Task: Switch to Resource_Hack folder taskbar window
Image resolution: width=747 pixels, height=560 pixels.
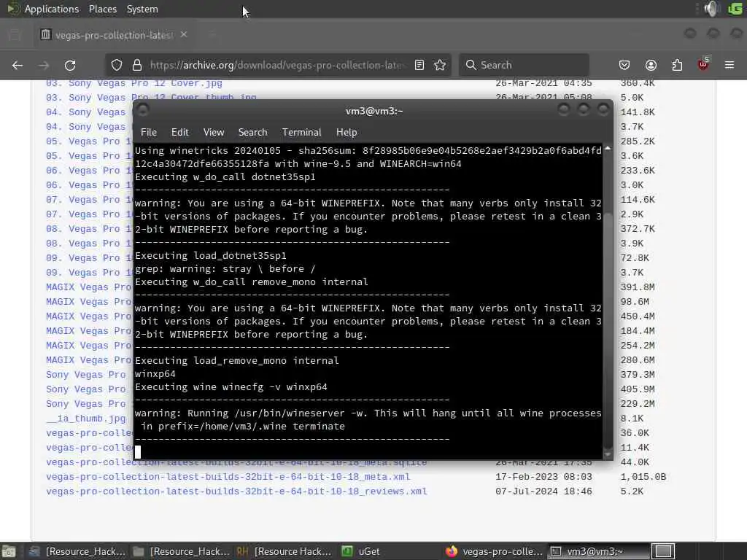Action: 182,551
